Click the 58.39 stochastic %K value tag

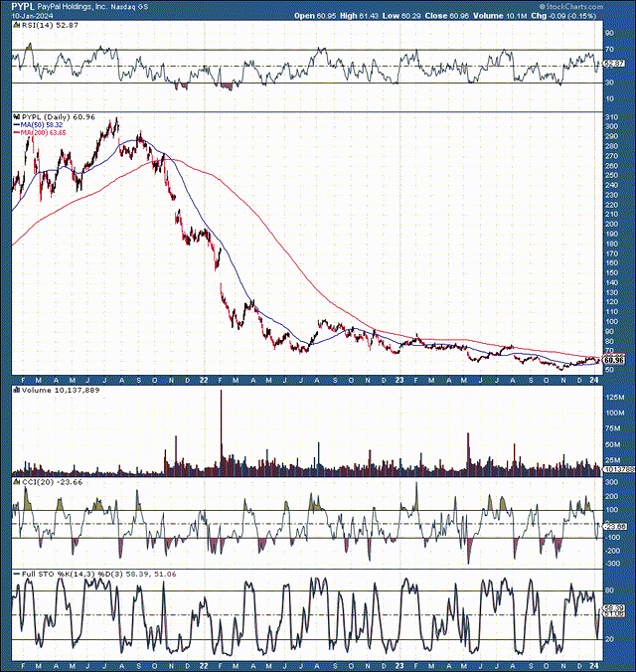(615, 608)
